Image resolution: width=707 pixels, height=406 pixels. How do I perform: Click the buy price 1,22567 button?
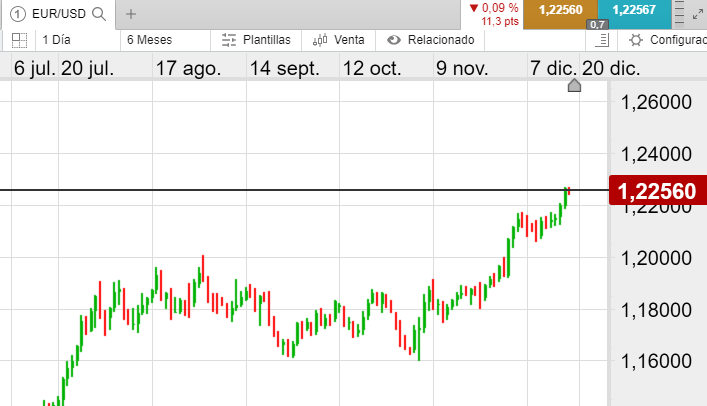(634, 14)
